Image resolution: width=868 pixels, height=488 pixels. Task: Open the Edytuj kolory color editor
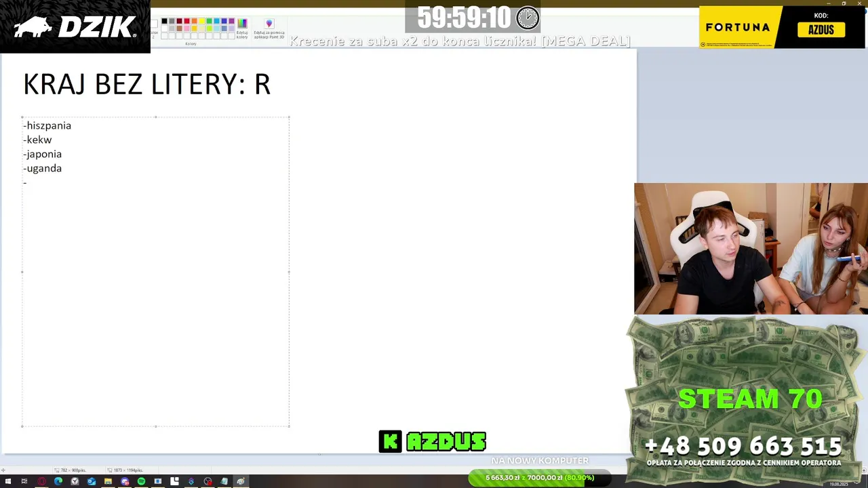[242, 27]
